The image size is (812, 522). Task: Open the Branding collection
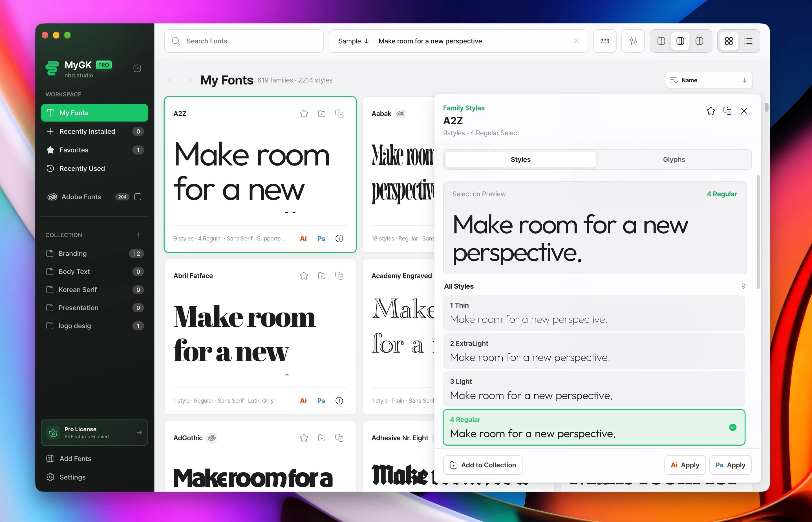point(94,254)
